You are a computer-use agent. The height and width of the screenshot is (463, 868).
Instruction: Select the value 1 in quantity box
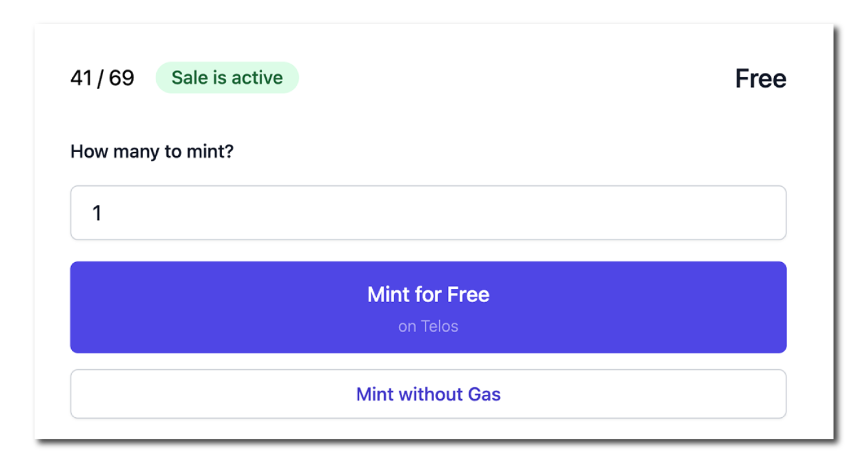(x=97, y=213)
